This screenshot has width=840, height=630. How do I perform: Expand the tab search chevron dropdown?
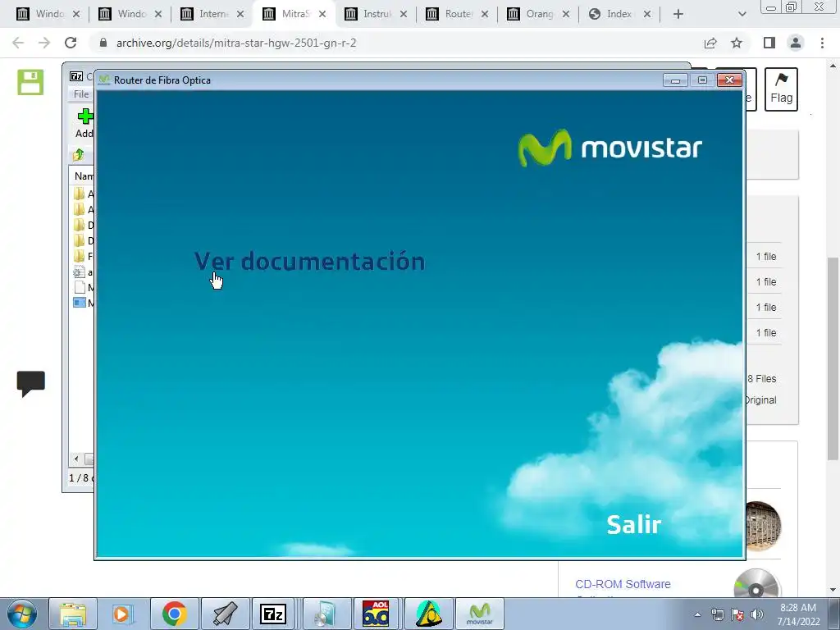pyautogui.click(x=742, y=15)
